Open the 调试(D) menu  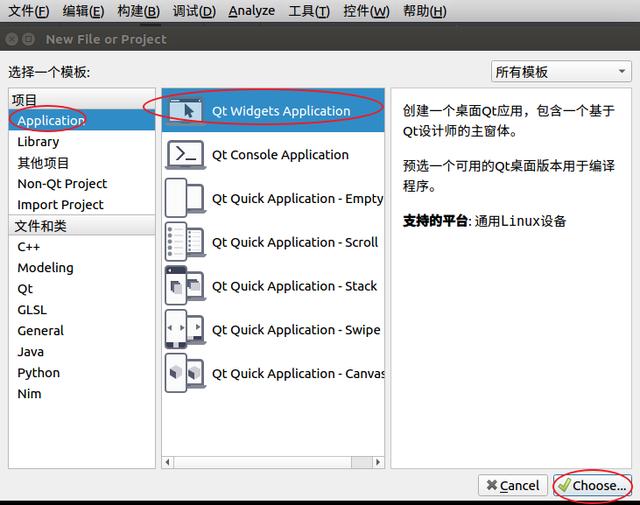click(x=194, y=11)
